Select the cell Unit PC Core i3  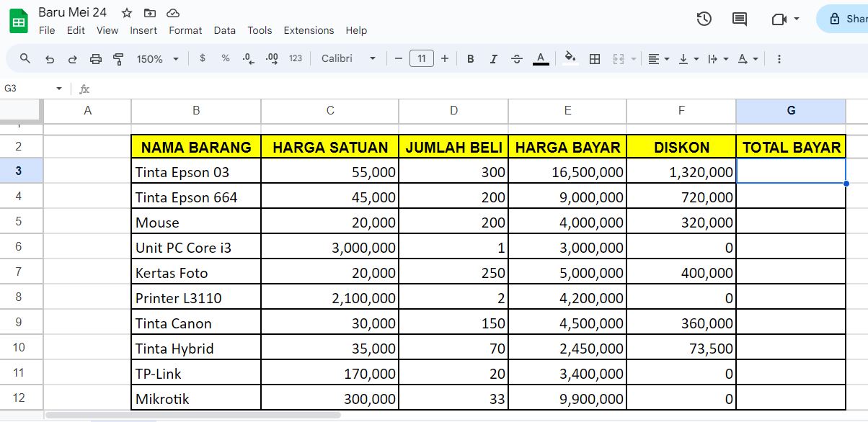196,247
